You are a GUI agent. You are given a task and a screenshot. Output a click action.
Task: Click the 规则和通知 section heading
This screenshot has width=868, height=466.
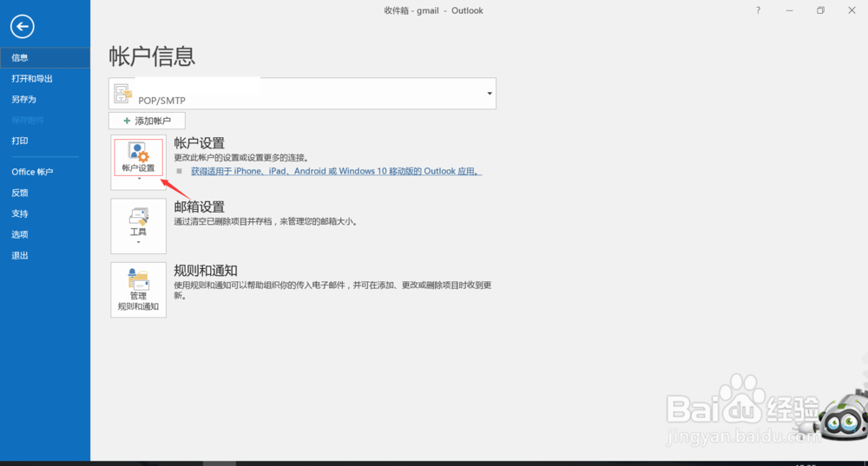206,271
